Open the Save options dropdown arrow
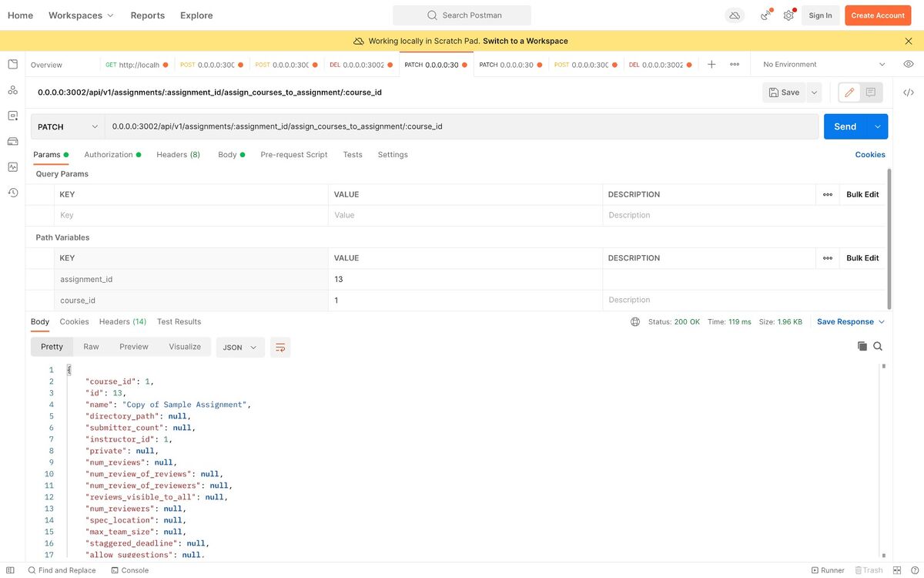This screenshot has height=578, width=924. (x=814, y=92)
